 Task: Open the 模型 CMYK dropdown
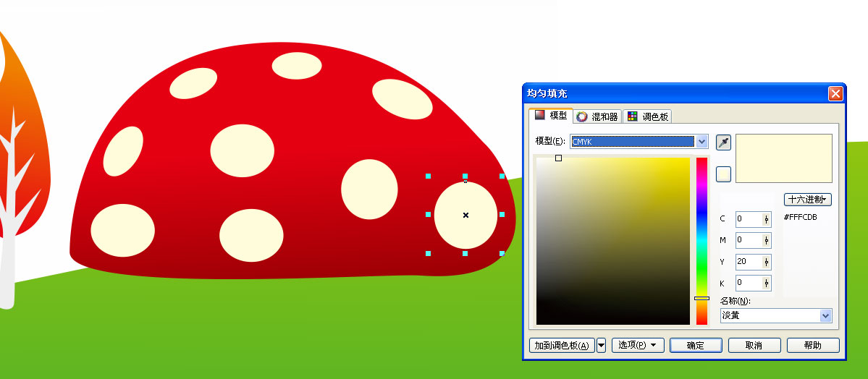click(639, 142)
